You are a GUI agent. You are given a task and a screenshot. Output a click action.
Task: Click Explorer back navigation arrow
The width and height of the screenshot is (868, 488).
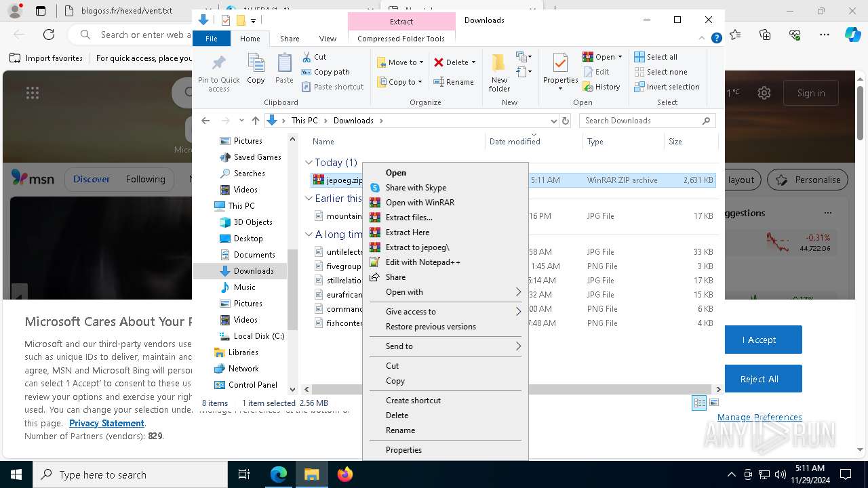pos(206,121)
